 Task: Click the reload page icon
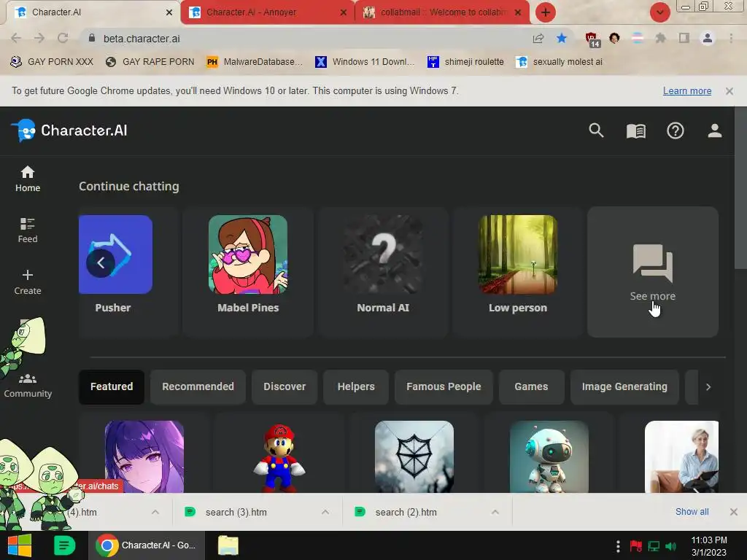(x=63, y=39)
